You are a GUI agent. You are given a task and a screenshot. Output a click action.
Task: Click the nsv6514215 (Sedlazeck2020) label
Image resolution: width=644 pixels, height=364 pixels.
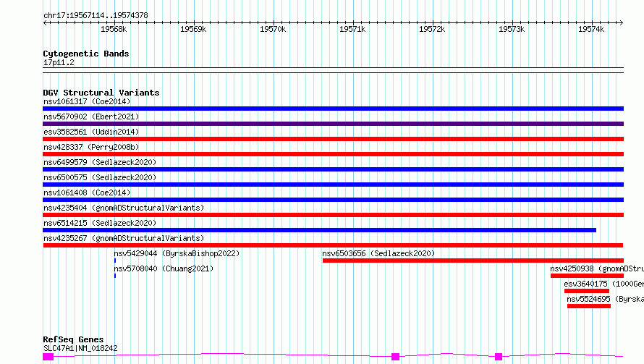pos(100,223)
